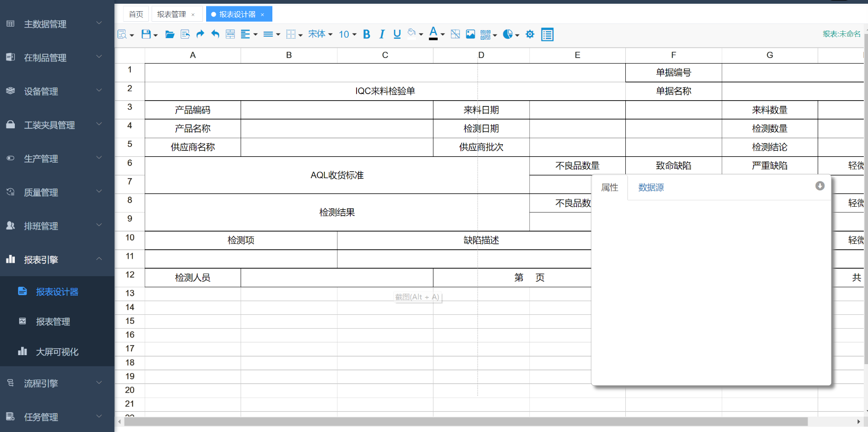Click the undo arrow icon
Image resolution: width=868 pixels, height=432 pixels.
coord(215,34)
